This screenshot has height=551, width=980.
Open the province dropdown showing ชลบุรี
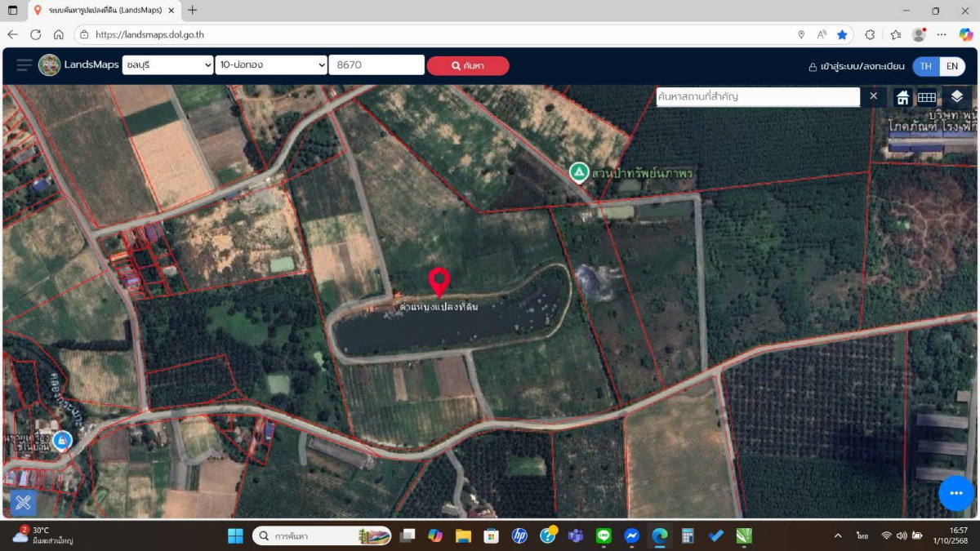[x=167, y=65]
